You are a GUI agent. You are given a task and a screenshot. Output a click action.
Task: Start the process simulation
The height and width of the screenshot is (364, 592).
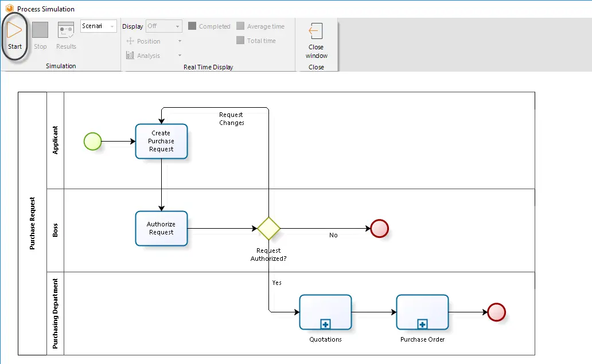click(15, 36)
